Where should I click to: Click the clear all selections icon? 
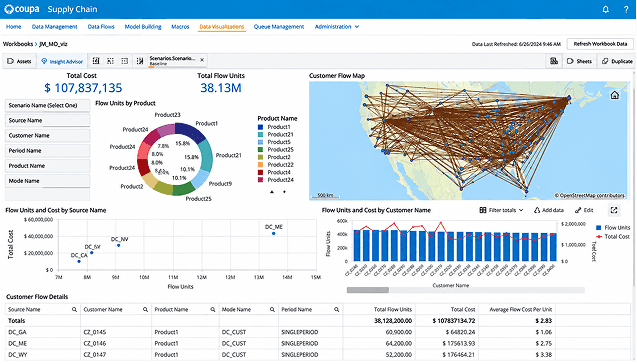coord(140,61)
